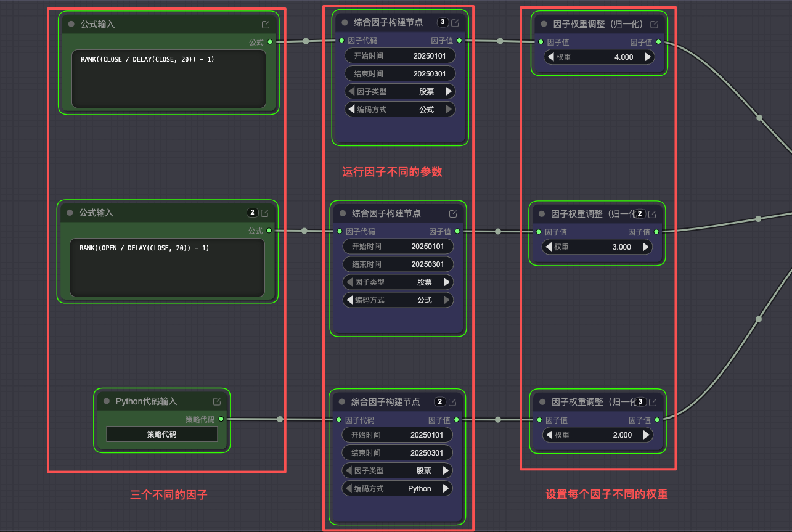Toggle the collapse dot on Python代码输入 node
Viewport: 792px width, 532px height.
[x=105, y=401]
